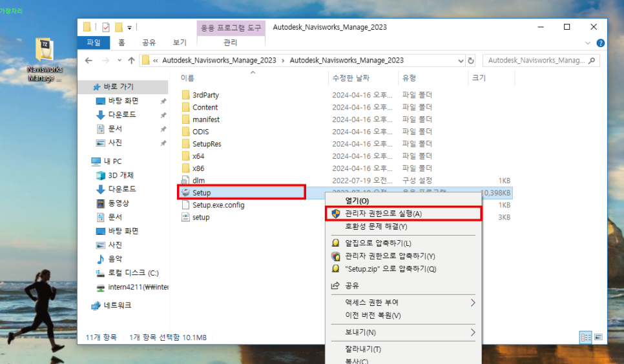Viewport: 624px width, 364px height.
Task: Open 동영상 in navigation pane
Action: coord(112,203)
